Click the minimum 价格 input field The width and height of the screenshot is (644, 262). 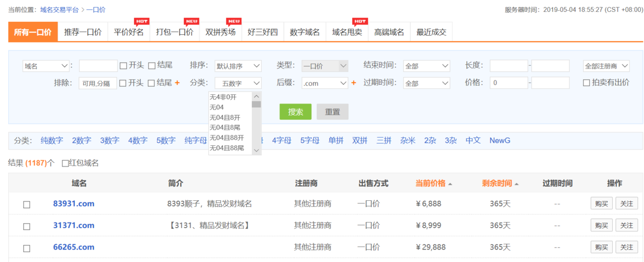(508, 83)
